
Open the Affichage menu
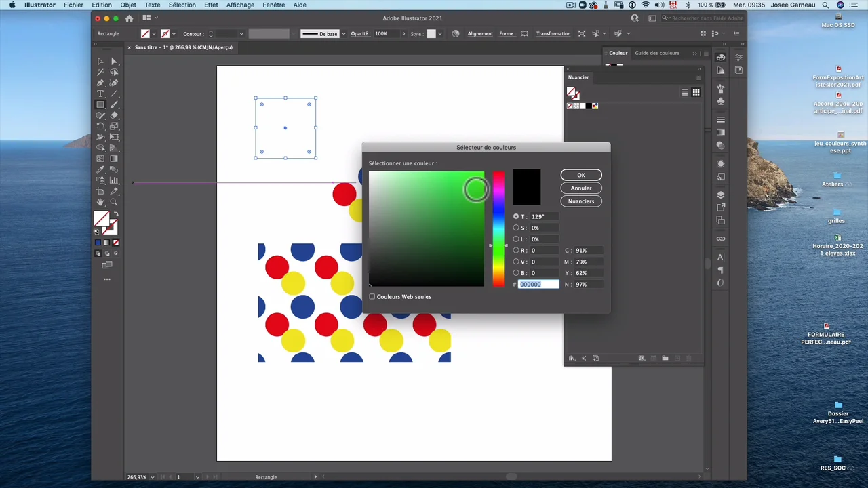[240, 5]
